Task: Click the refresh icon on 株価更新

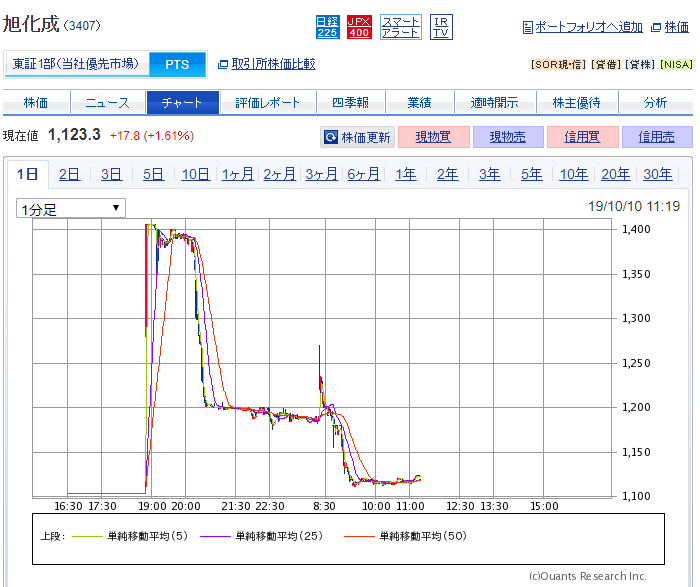Action: pyautogui.click(x=331, y=137)
